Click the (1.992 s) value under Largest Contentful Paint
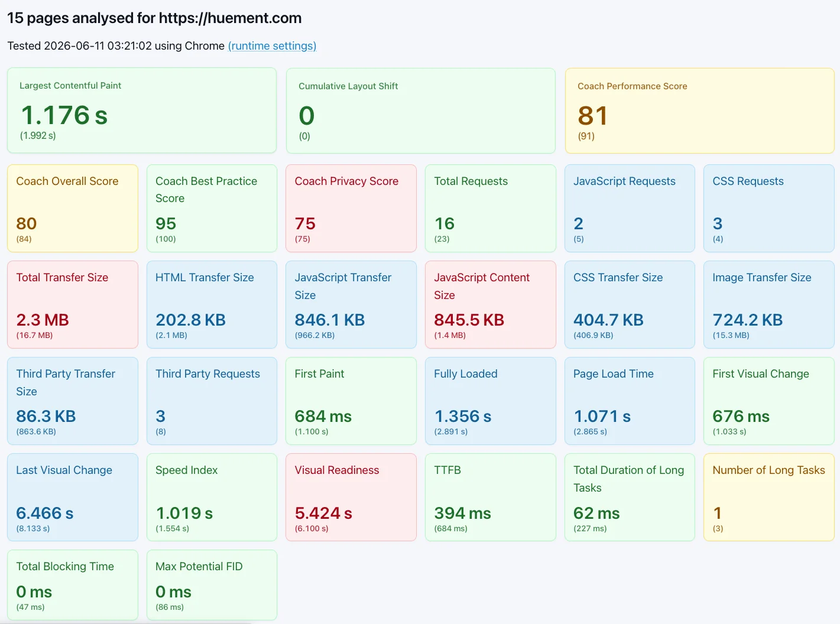Viewport: 840px width, 624px height. (x=38, y=135)
